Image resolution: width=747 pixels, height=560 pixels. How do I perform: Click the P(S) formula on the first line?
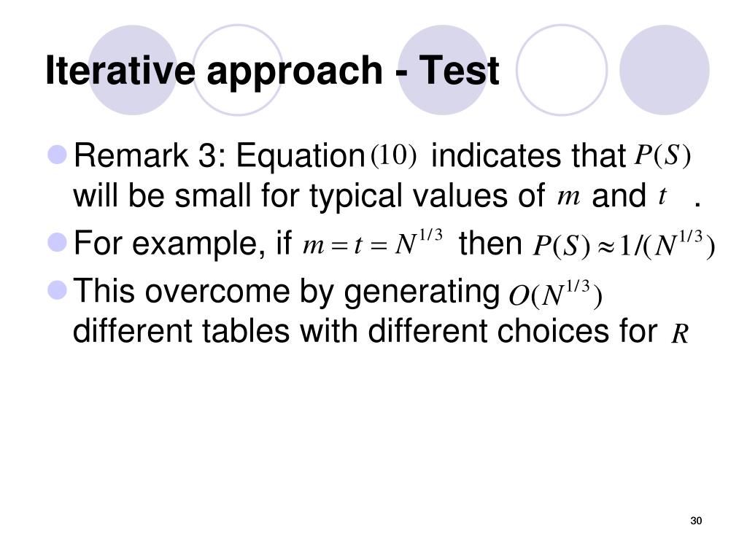click(662, 155)
